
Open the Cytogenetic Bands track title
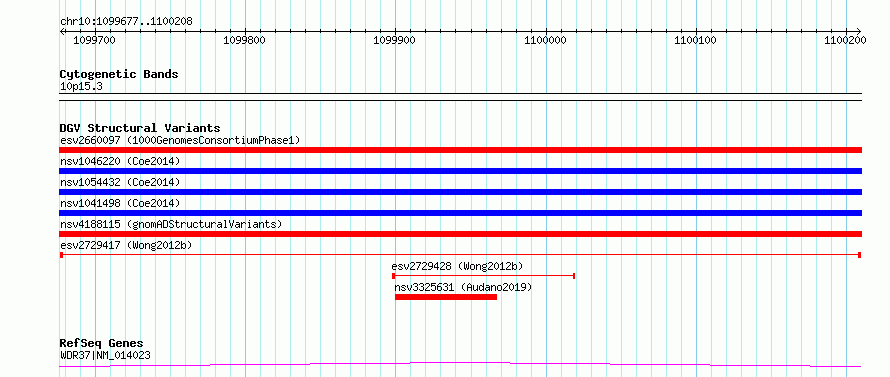coord(119,74)
